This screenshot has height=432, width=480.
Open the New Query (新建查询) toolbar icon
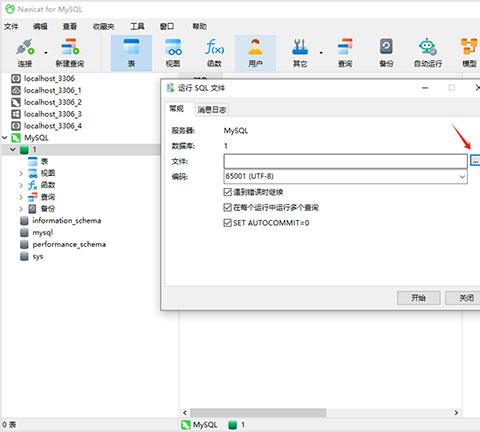coord(70,47)
